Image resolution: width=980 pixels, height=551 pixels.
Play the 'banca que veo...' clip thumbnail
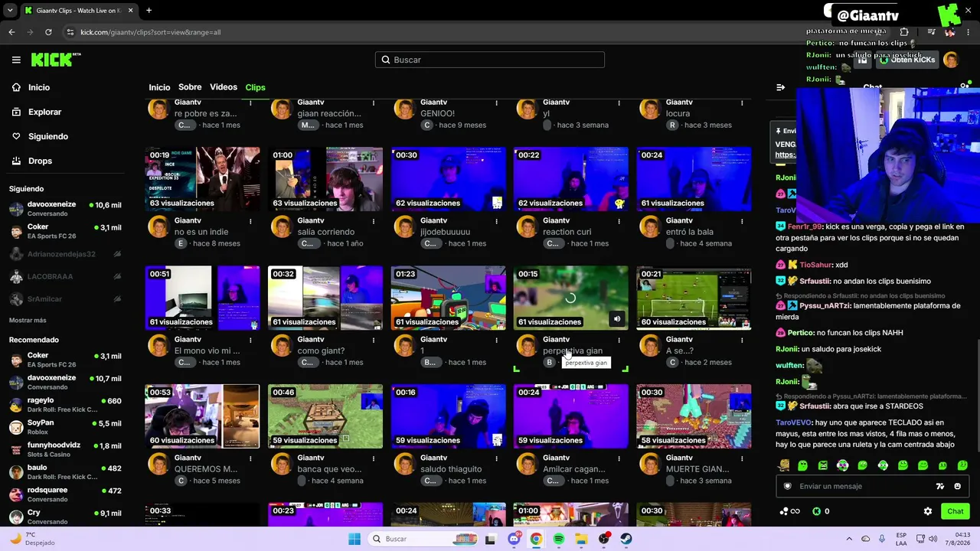(x=325, y=416)
